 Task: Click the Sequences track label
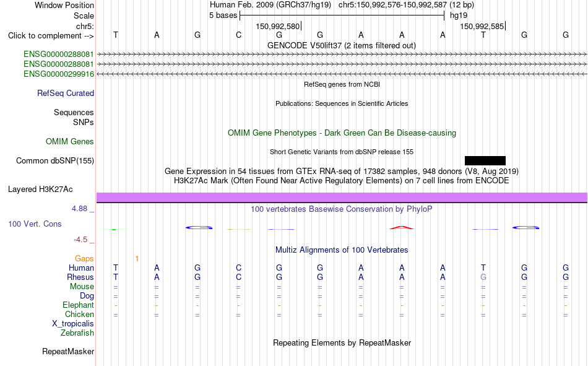(x=74, y=112)
